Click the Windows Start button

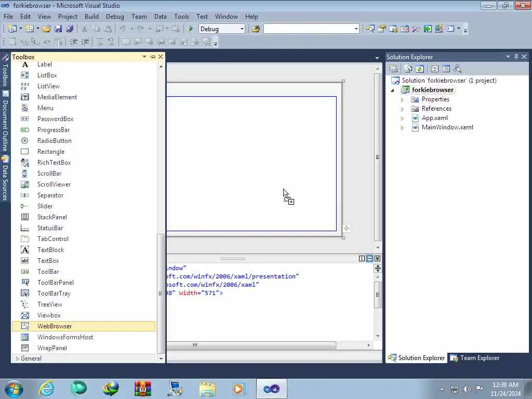(x=14, y=389)
